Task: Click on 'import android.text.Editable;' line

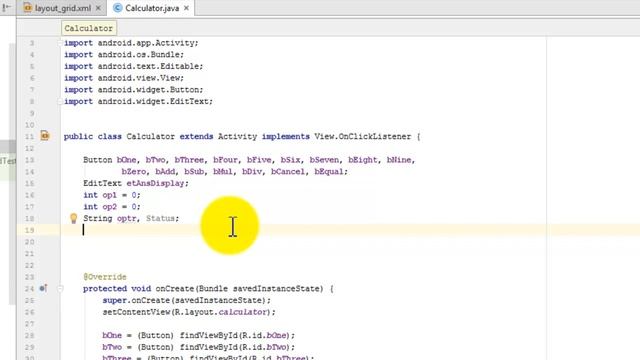Action: coord(133,66)
